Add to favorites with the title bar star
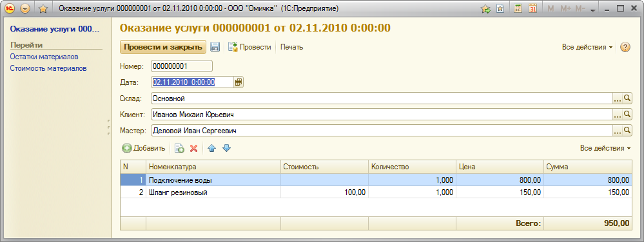Image resolution: width=644 pixels, height=242 pixels. click(43, 8)
